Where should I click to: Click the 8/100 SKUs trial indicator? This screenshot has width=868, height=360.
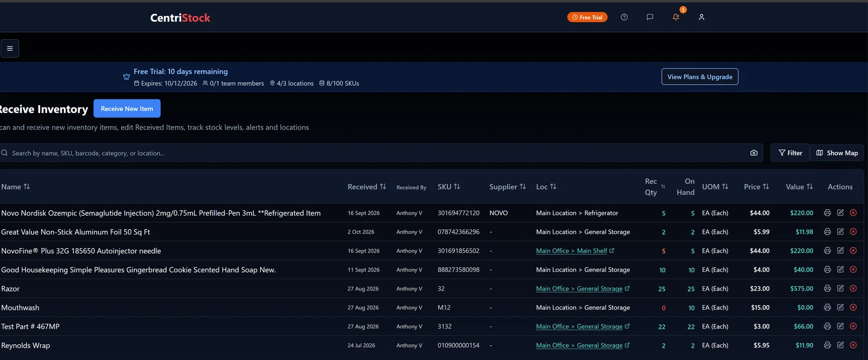click(x=339, y=84)
